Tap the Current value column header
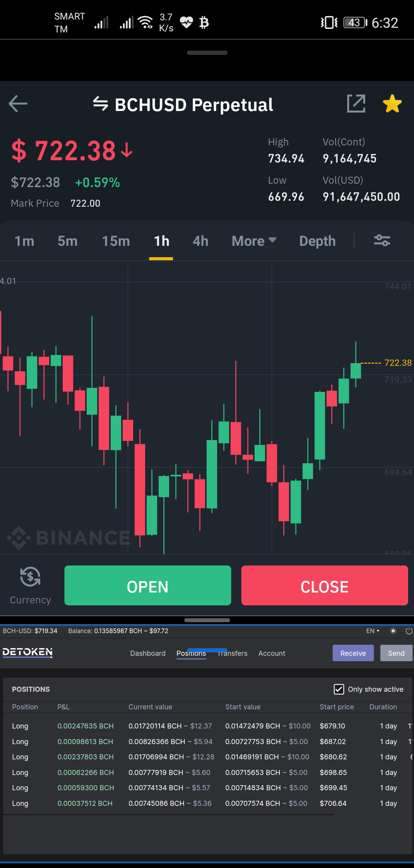 [x=150, y=707]
